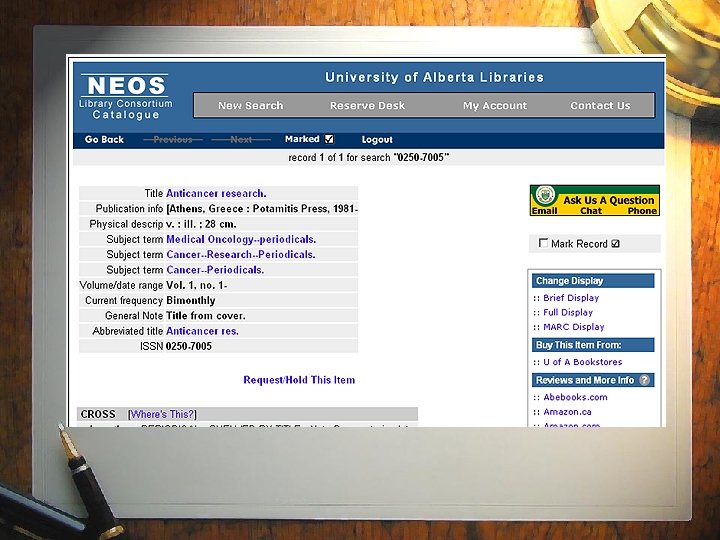Open Amazon.ca reviews link
Viewport: 720px width, 540px height.
tap(568, 412)
